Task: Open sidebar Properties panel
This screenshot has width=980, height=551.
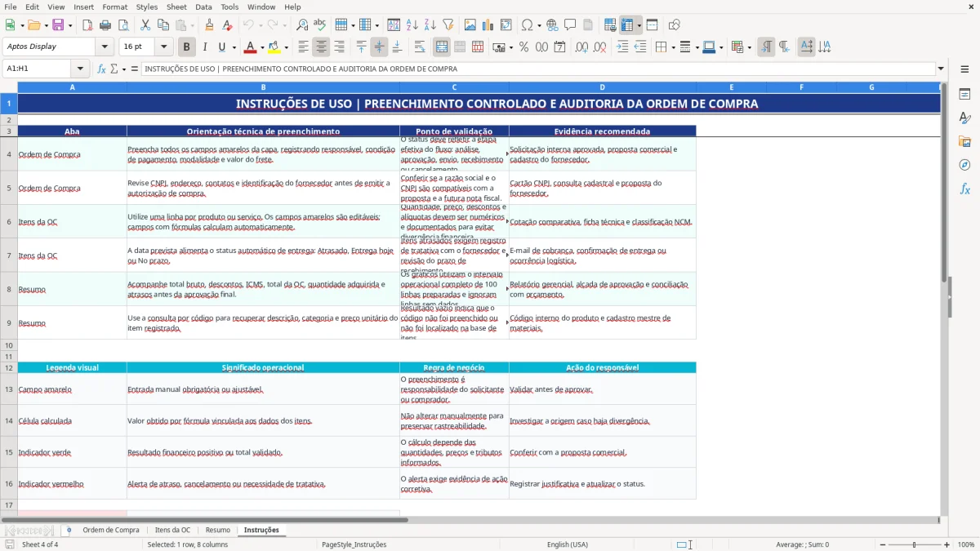Action: click(x=964, y=94)
